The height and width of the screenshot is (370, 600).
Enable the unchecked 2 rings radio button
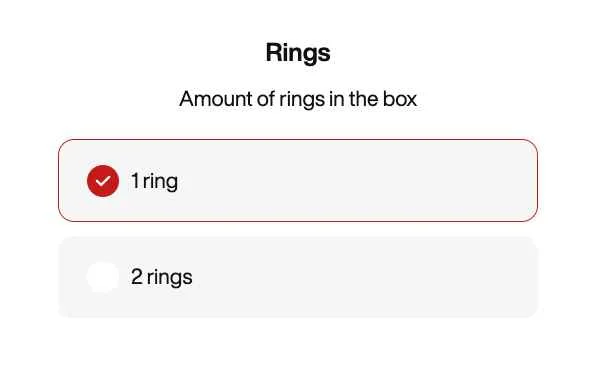pos(103,277)
